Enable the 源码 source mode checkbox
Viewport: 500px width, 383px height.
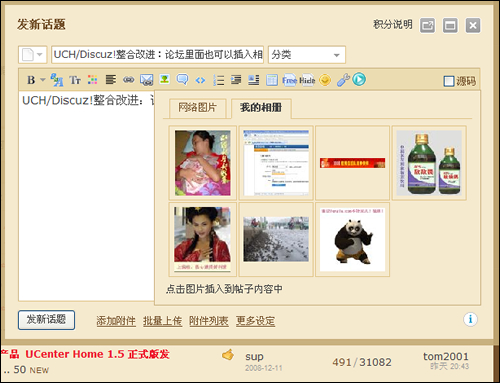(449, 81)
